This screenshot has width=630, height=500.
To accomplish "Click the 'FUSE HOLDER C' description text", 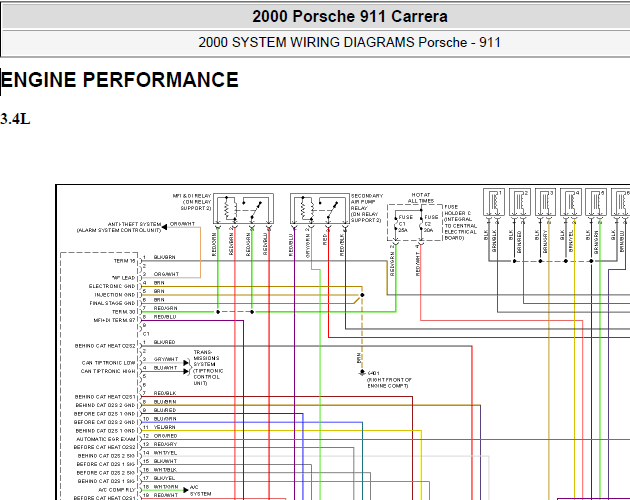I will coord(460,222).
